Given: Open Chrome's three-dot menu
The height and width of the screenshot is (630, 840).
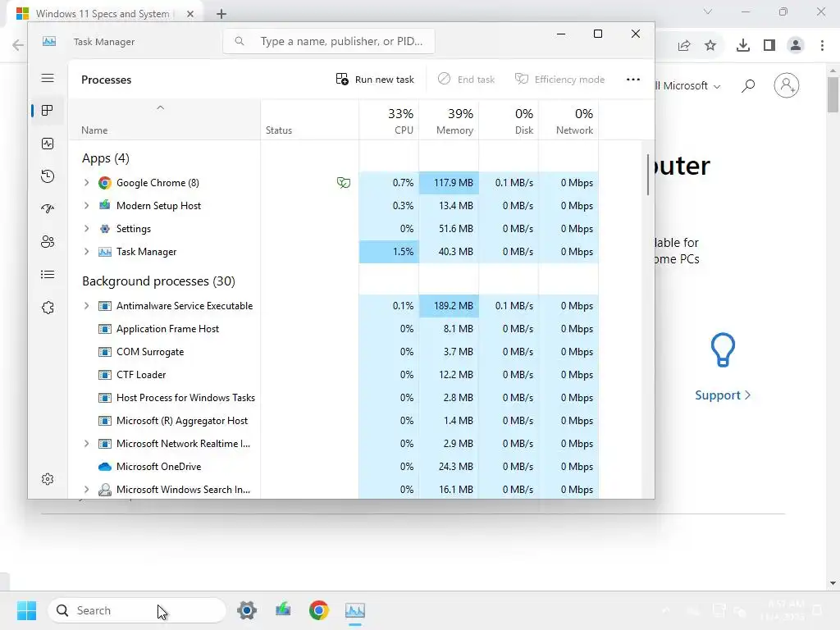Looking at the screenshot, I should pyautogui.click(x=822, y=46).
